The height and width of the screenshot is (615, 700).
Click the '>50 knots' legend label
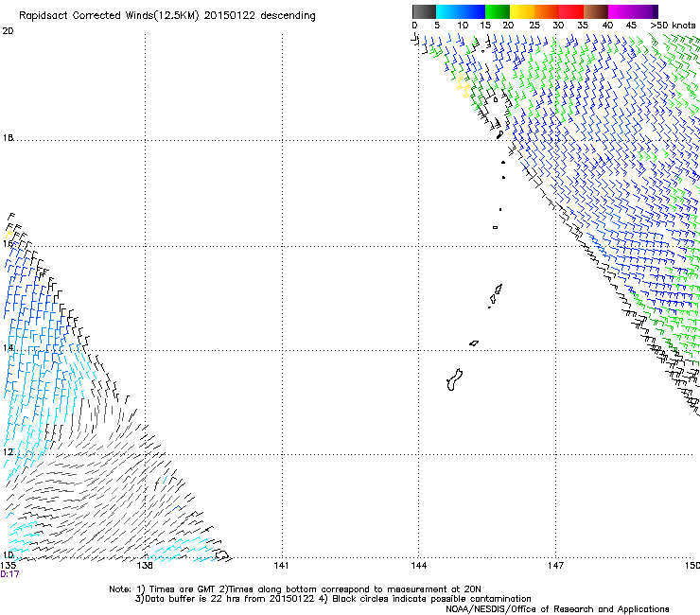tap(673, 26)
